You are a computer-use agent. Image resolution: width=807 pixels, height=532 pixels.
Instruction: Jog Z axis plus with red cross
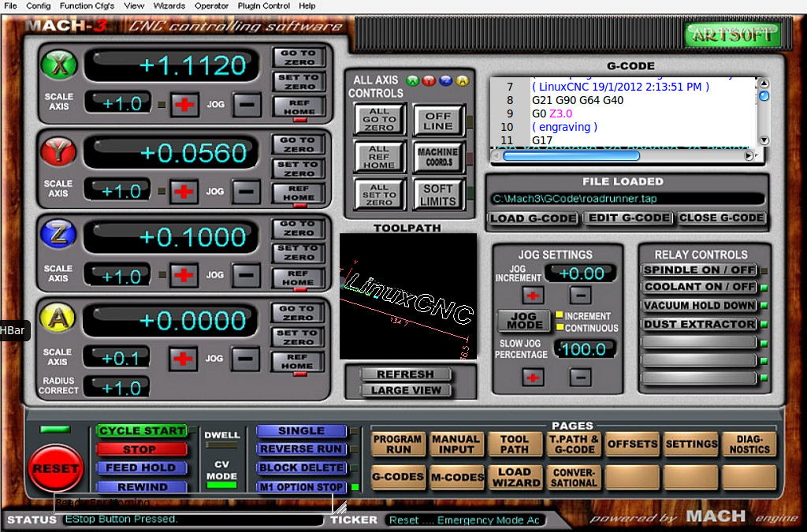click(183, 275)
